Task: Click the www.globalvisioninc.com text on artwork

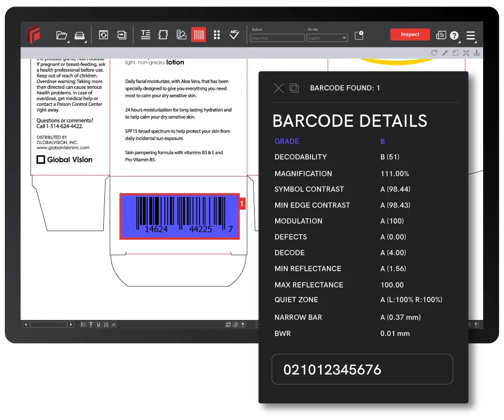Action: pos(63,148)
